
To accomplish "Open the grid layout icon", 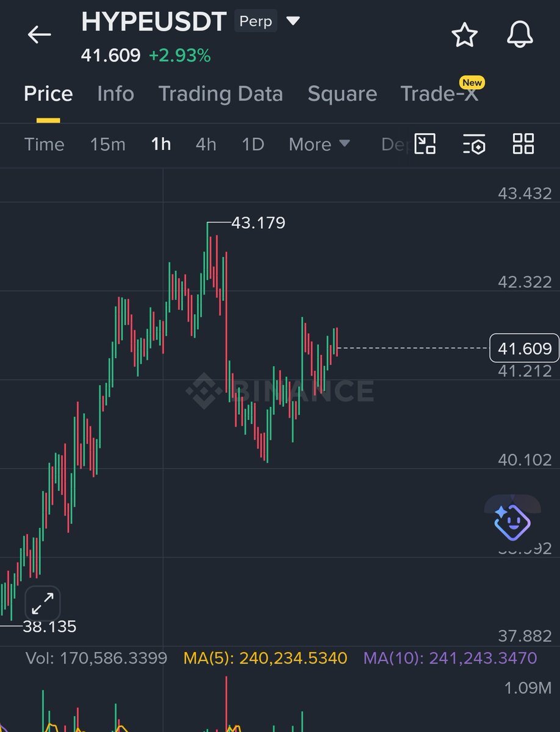I will 523,145.
